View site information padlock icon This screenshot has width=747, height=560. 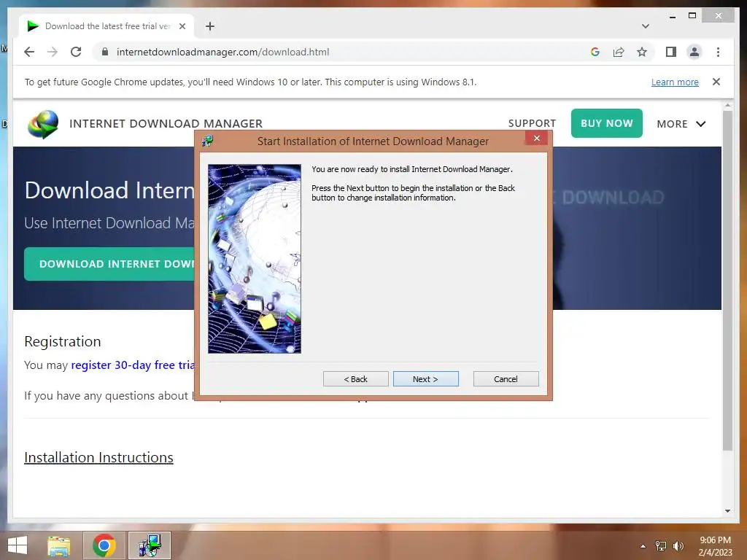tap(105, 52)
